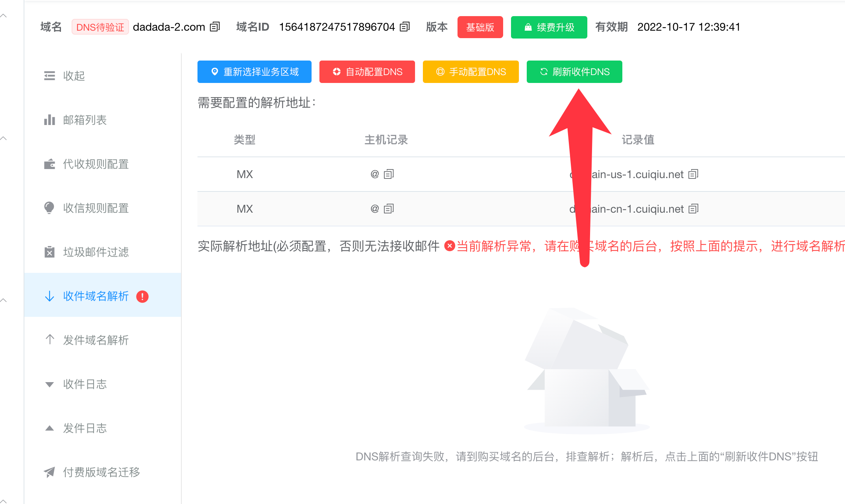
Task: Open 垃圾邮件过滤 menu item
Action: (x=103, y=252)
